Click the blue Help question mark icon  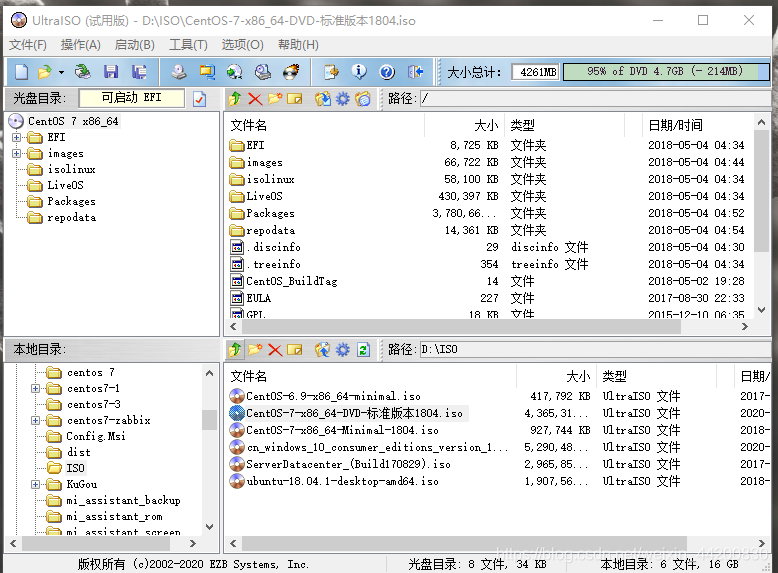point(387,72)
